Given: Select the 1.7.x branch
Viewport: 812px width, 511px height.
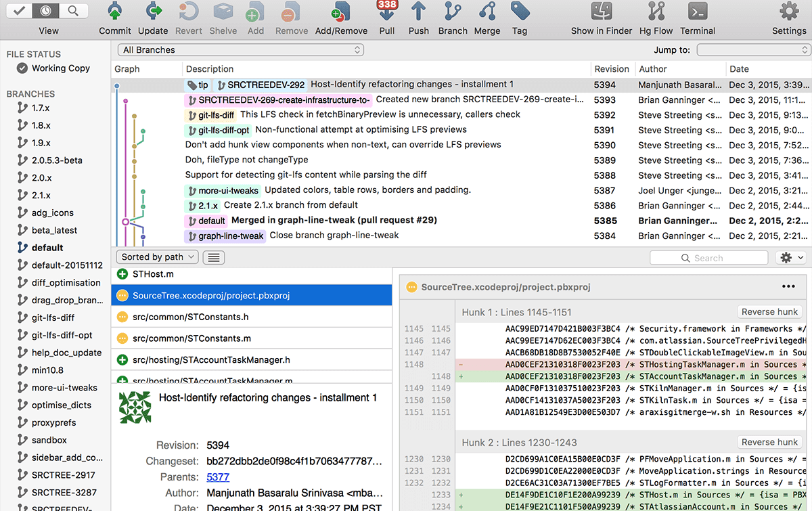Looking at the screenshot, I should pos(41,108).
